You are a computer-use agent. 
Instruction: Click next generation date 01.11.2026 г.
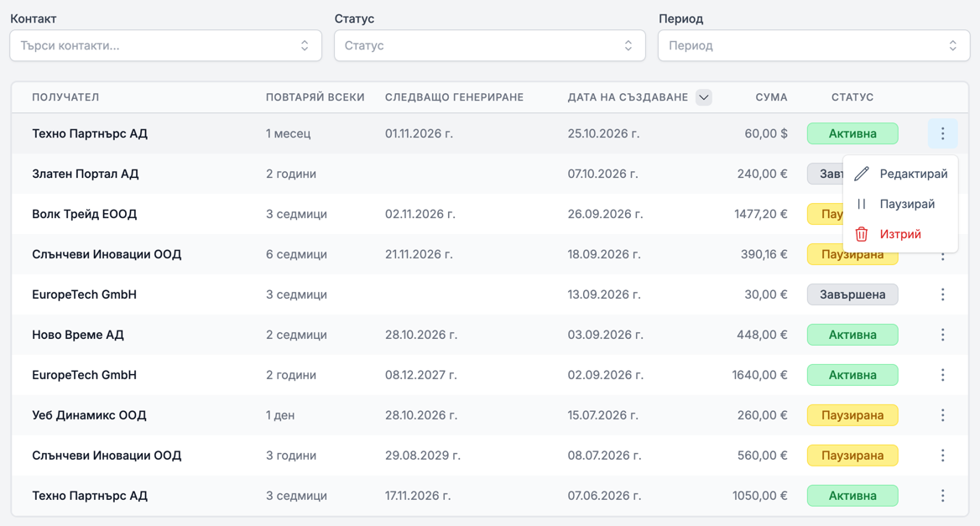coord(419,133)
